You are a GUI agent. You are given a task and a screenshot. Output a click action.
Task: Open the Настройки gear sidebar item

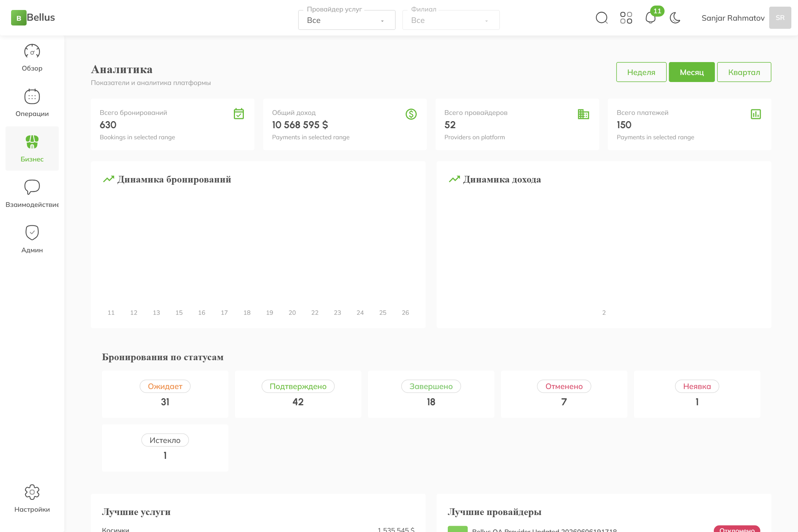32,499
